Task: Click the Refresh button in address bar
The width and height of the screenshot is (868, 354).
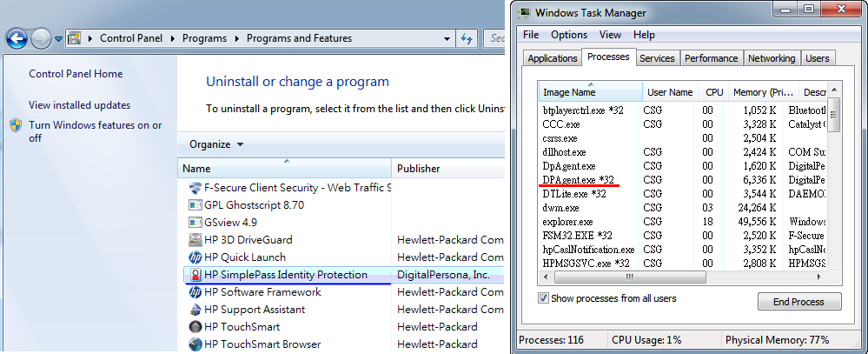Action: pyautogui.click(x=467, y=39)
